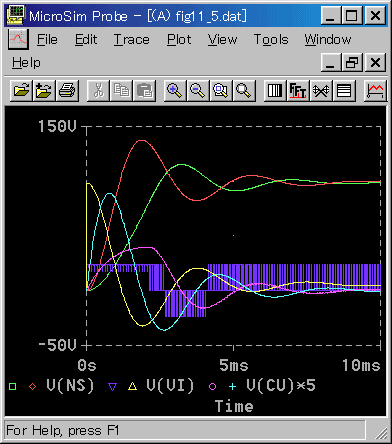Click the V(VI) trace label
The height and width of the screenshot is (444, 392).
(x=170, y=386)
